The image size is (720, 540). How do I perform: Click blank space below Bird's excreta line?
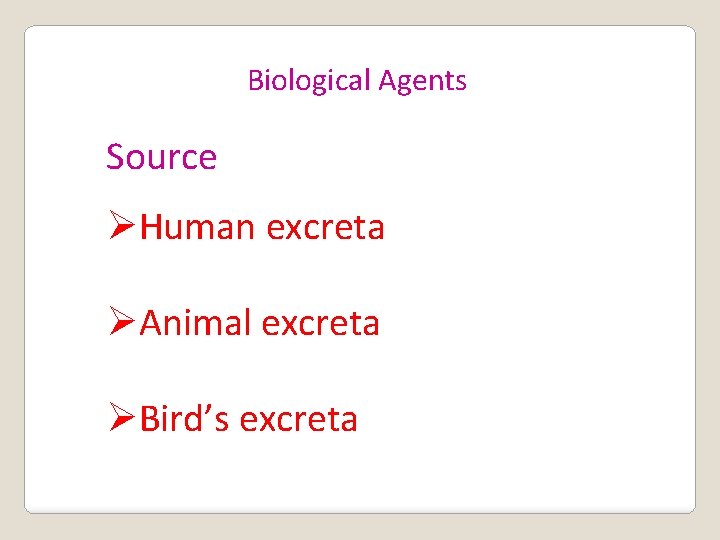358,473
